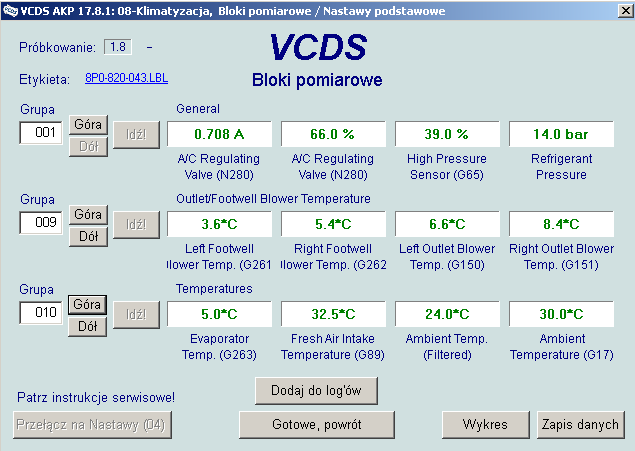Select the 6.6*C left outlet blower value
This screenshot has height=451, width=635.
coord(447,224)
